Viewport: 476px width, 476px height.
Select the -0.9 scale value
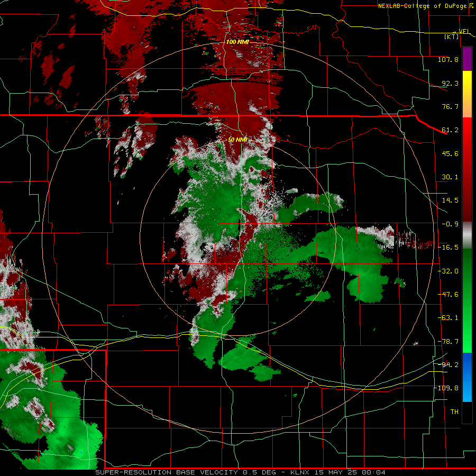pos(450,224)
